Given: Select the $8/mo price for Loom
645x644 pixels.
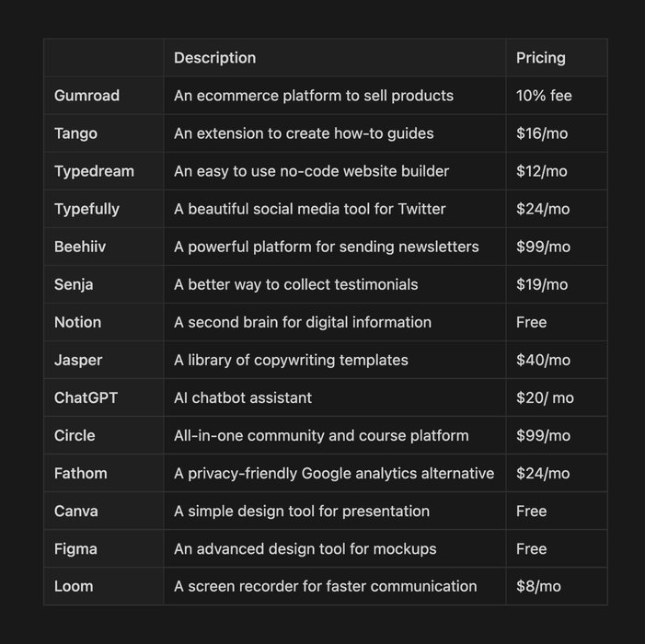Looking at the screenshot, I should tap(538, 586).
